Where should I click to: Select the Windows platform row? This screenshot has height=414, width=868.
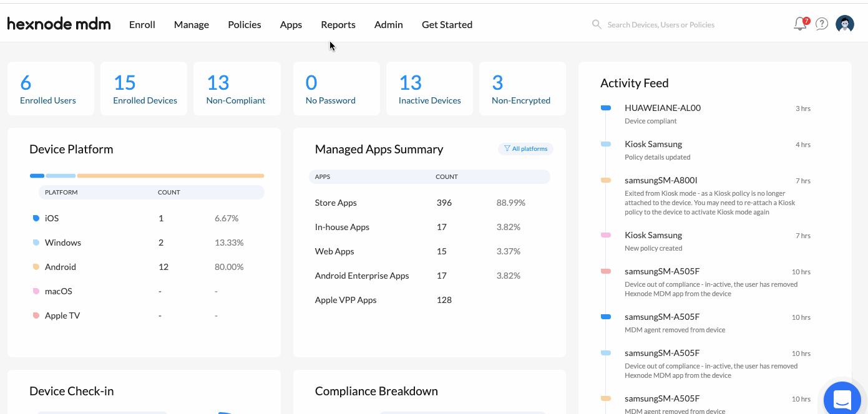pos(149,243)
